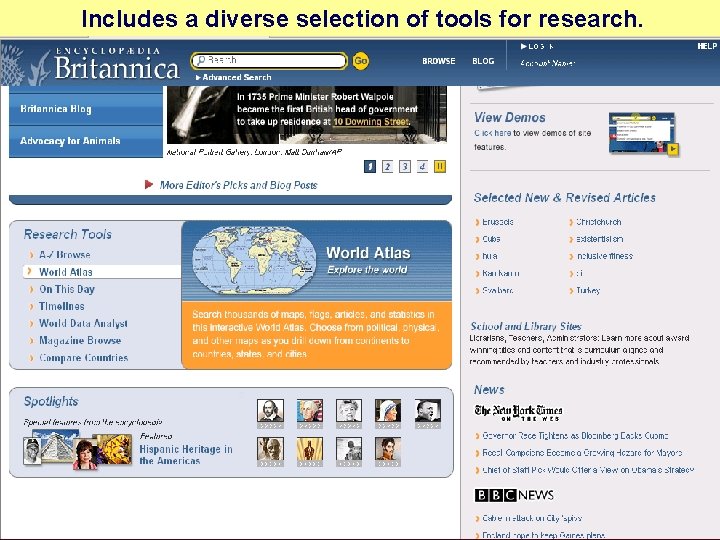The image size is (720, 540).
Task: Open Magazine Browse research tool
Action: click(x=80, y=341)
